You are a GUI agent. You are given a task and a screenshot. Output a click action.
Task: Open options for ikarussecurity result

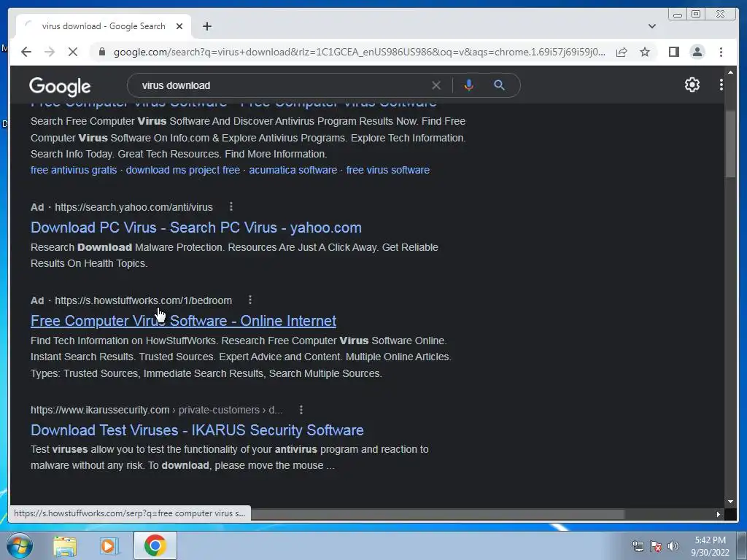[x=301, y=410]
